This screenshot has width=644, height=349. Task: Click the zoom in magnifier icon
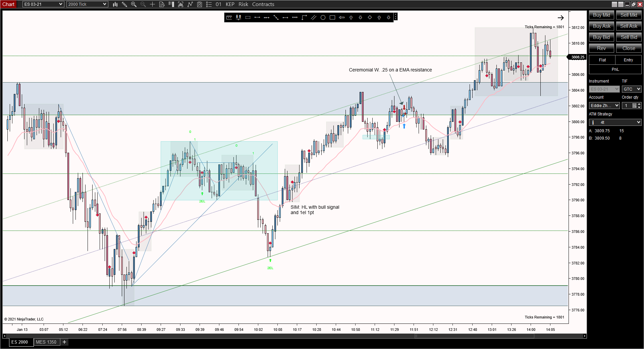134,4
